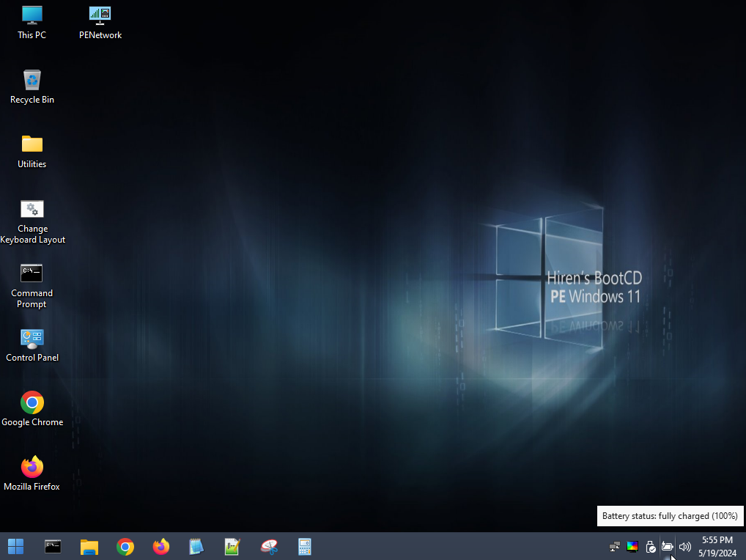This screenshot has height=560, width=746.
Task: Open the snipping tool taskbar icon
Action: pyautogui.click(x=269, y=547)
